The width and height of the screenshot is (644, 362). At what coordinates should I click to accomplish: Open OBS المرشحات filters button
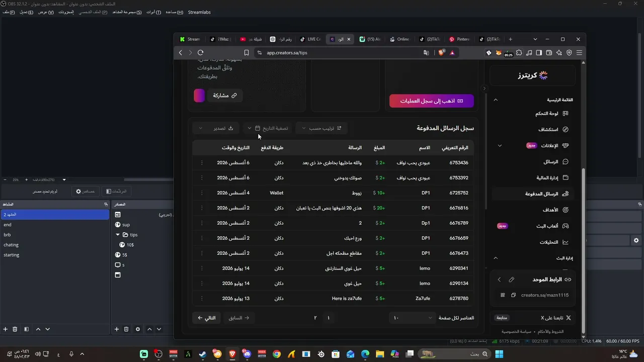(116, 191)
